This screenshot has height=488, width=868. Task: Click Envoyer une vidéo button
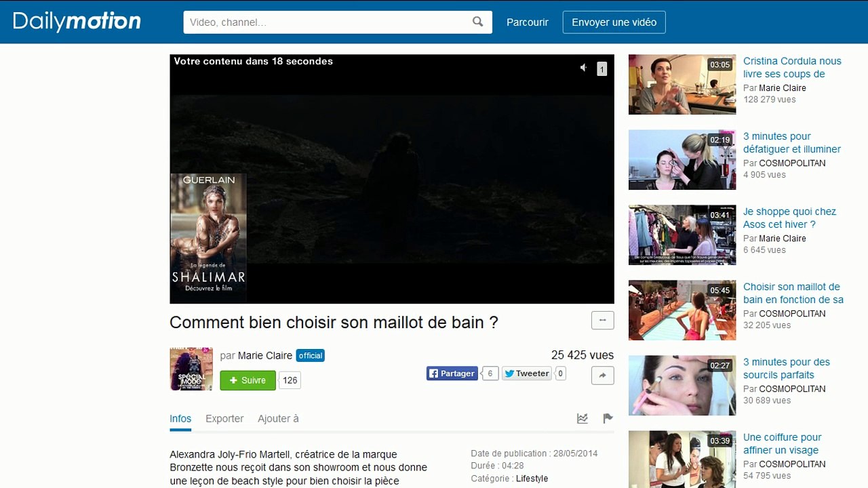point(614,22)
